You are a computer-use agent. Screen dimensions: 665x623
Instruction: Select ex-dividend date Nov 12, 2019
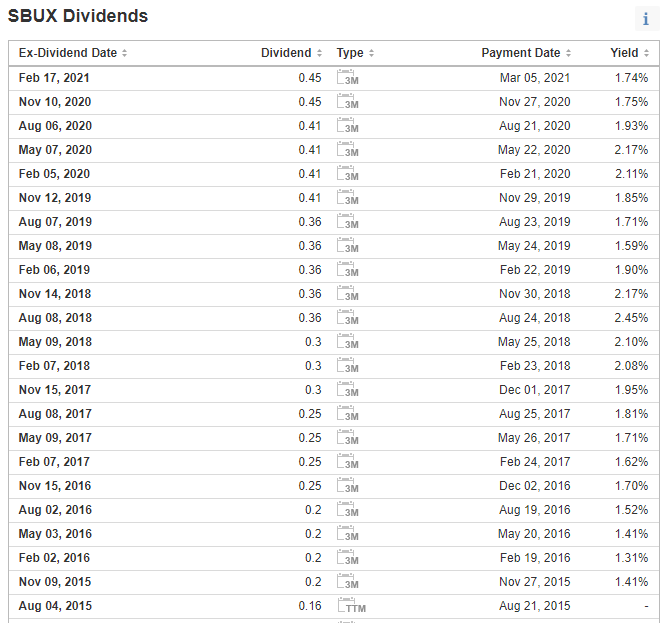click(x=55, y=198)
